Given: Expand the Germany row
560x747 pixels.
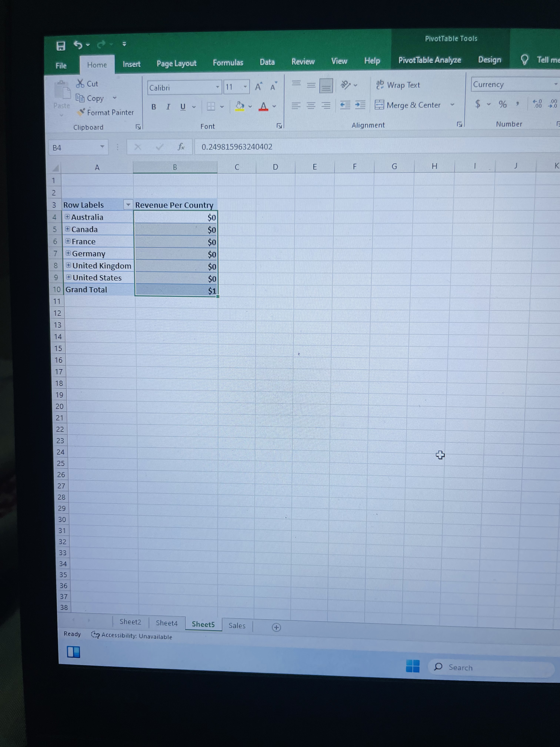Looking at the screenshot, I should click(68, 253).
